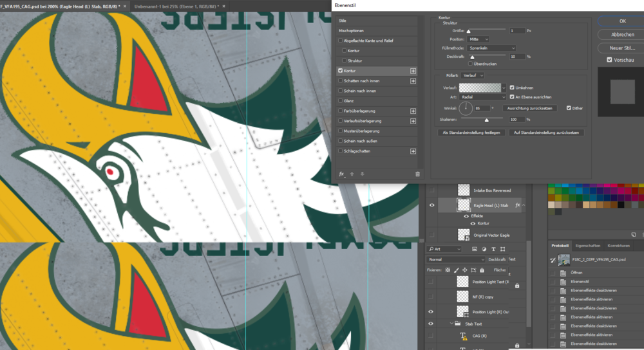Open Art dropdown showing Radial

click(x=483, y=97)
